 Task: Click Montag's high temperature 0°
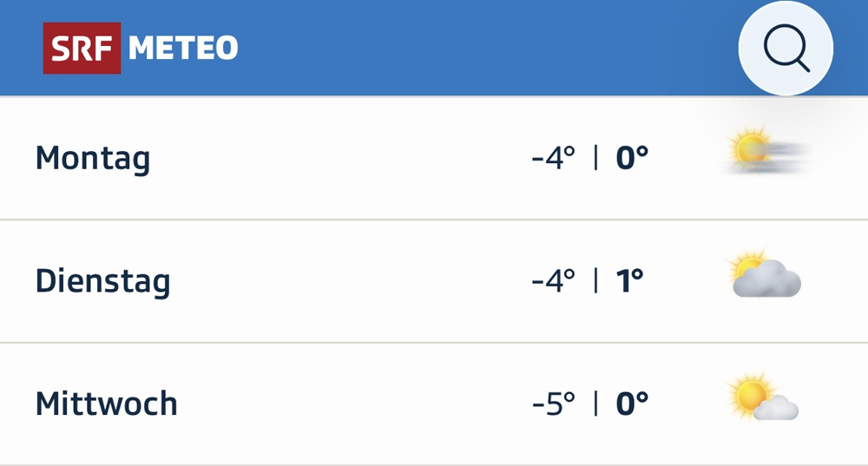click(x=632, y=159)
